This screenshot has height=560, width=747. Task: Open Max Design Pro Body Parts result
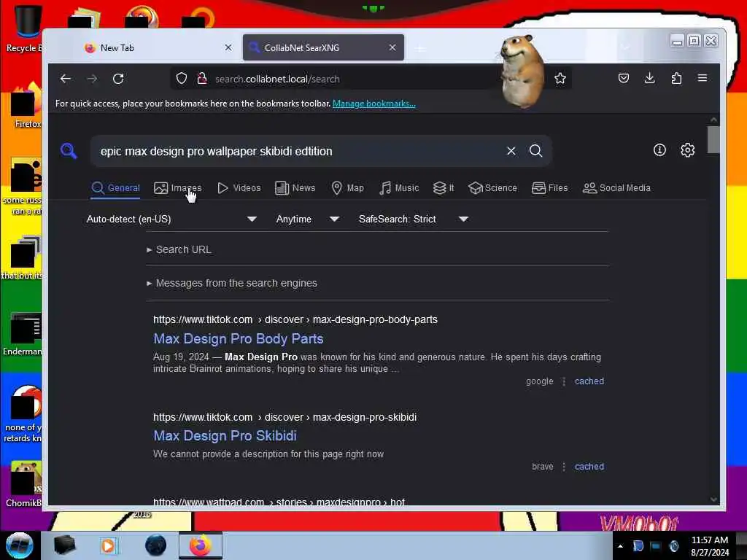[239, 339]
